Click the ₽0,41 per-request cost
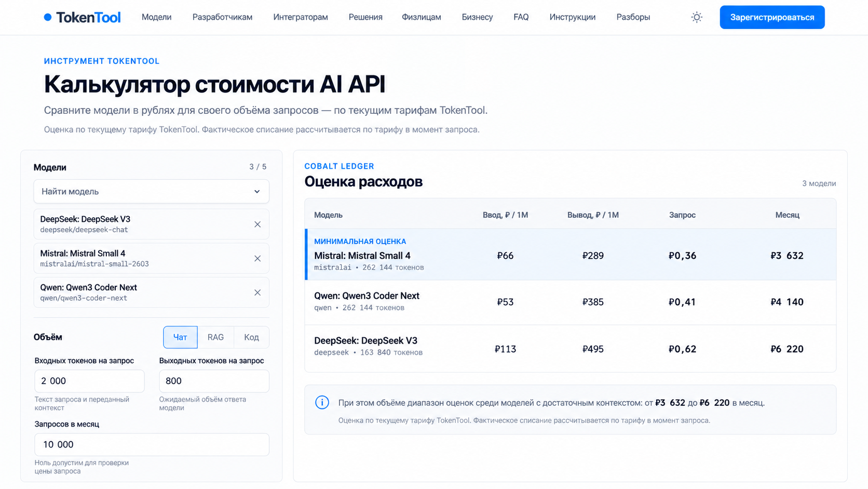Image resolution: width=868 pixels, height=489 pixels. click(682, 302)
